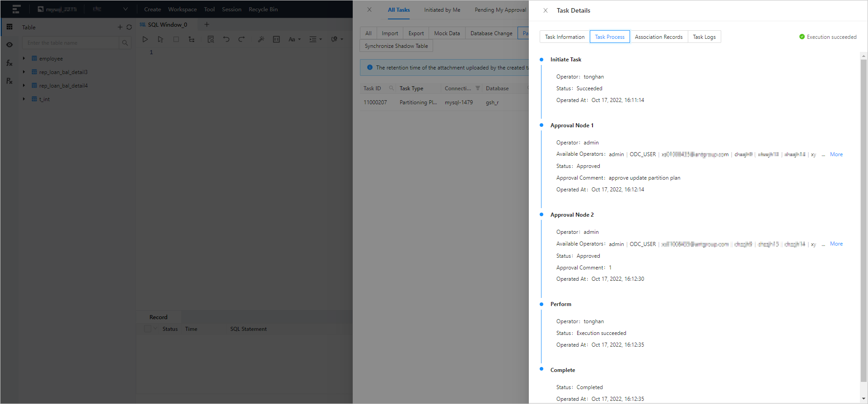Click the scrollbar down arrow in Task Details

coord(863,399)
